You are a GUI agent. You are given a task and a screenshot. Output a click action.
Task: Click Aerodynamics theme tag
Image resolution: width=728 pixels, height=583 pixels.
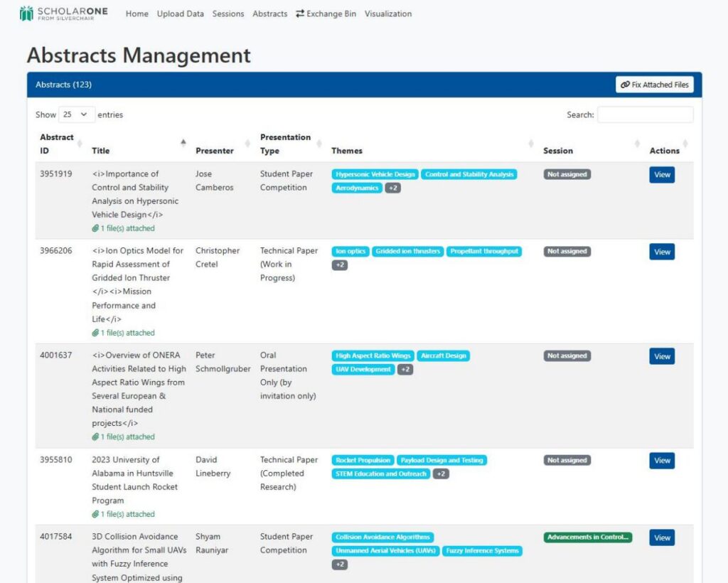[x=357, y=188]
